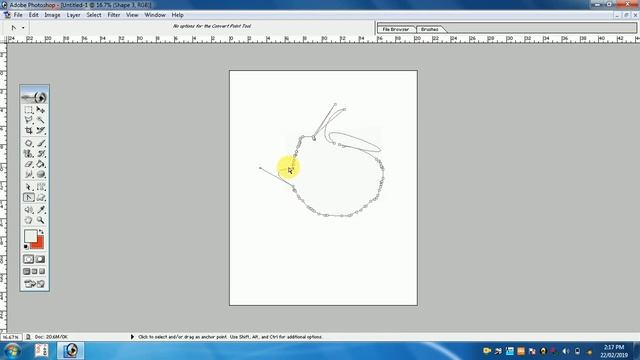Switch to Standard editing mode

pyautogui.click(x=29, y=259)
